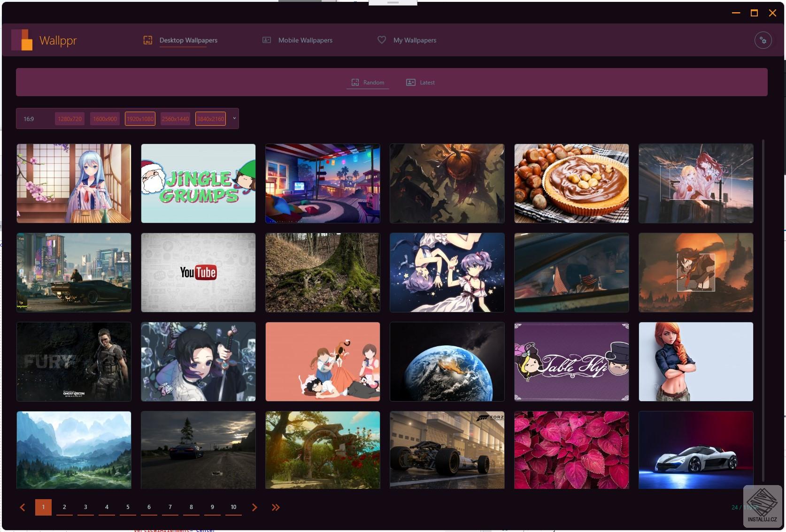Toggle the 1920x1080 resolution filter
This screenshot has width=786, height=532.
(140, 119)
